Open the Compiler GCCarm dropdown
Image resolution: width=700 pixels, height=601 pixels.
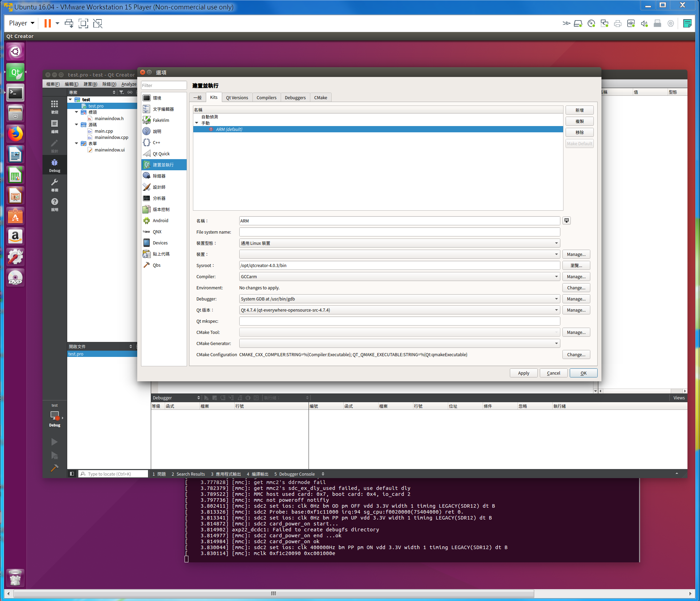(x=399, y=276)
